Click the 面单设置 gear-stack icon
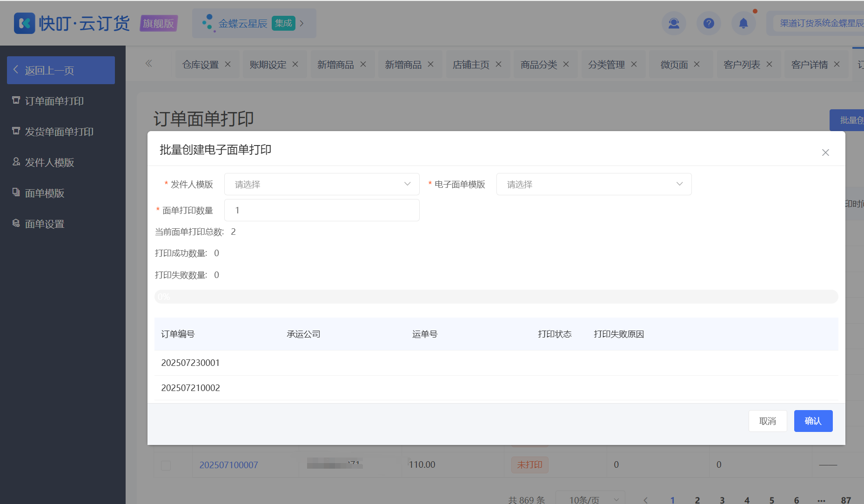864x504 pixels. pos(16,223)
